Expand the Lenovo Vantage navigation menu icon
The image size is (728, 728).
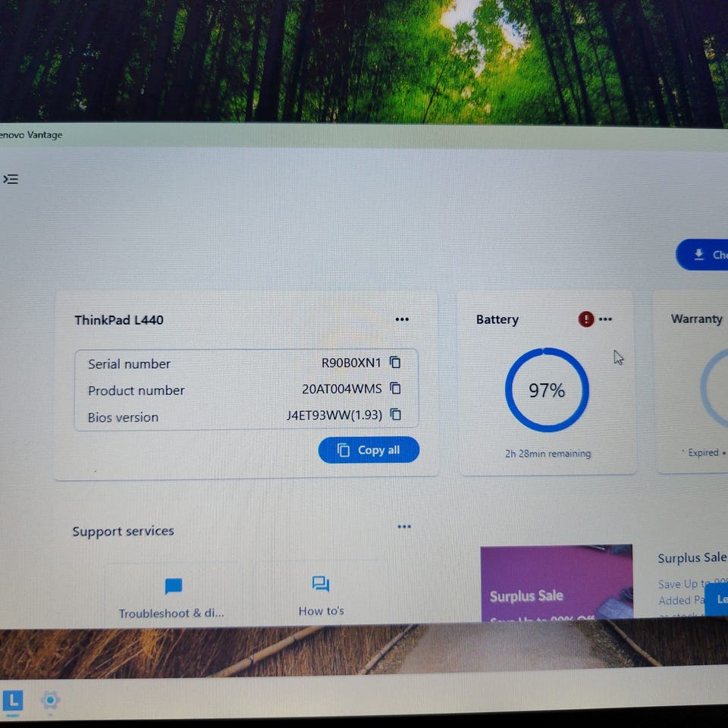(11, 179)
